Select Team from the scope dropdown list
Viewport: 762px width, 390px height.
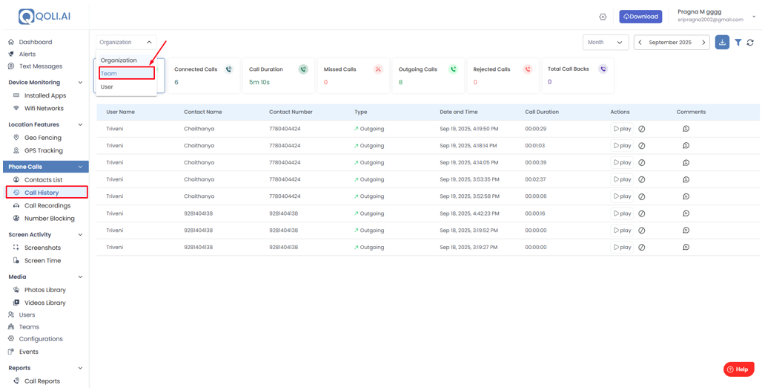(x=126, y=73)
